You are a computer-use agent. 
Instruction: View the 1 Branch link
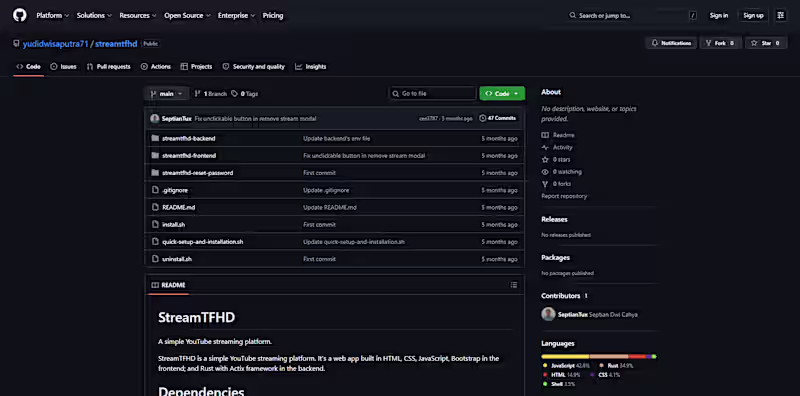[210, 94]
